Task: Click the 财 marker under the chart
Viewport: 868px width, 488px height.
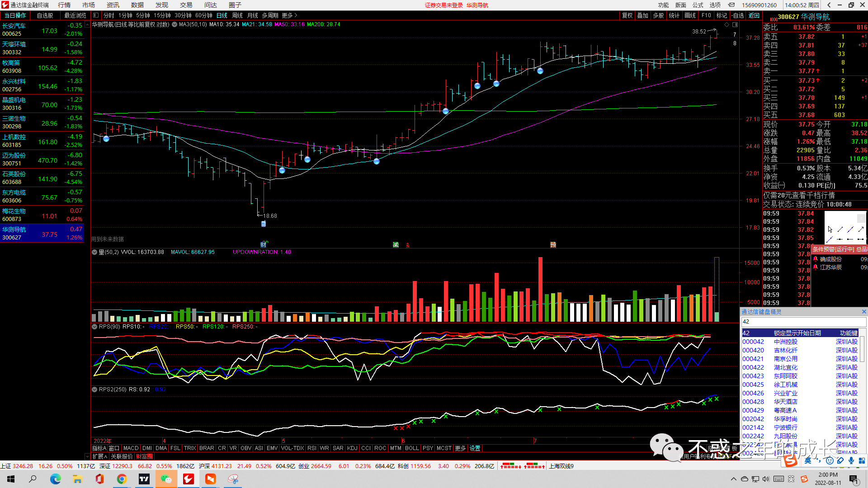Action: (263, 245)
